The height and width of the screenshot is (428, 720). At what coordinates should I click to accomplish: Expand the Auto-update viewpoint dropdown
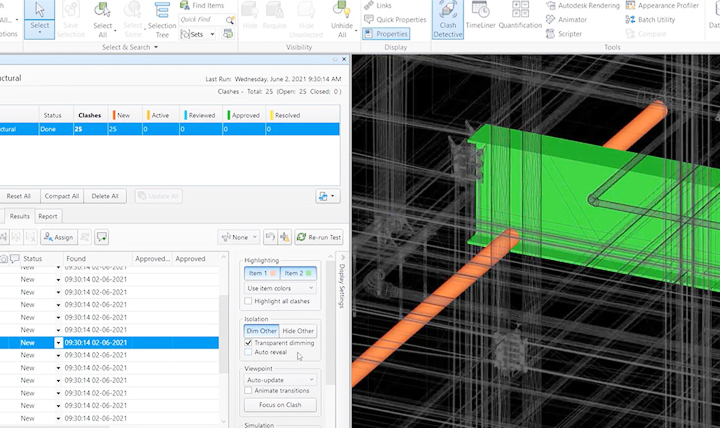coord(280,380)
